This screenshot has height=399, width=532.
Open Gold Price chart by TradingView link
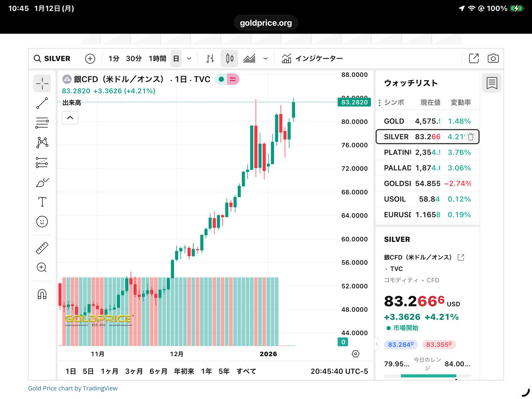[73, 388]
